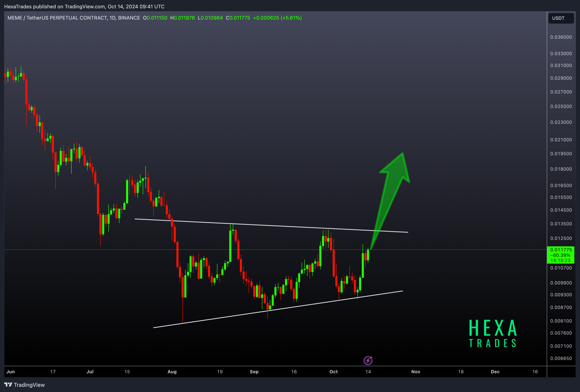
Task: Click the open value O0.011150
Action: (x=155, y=18)
